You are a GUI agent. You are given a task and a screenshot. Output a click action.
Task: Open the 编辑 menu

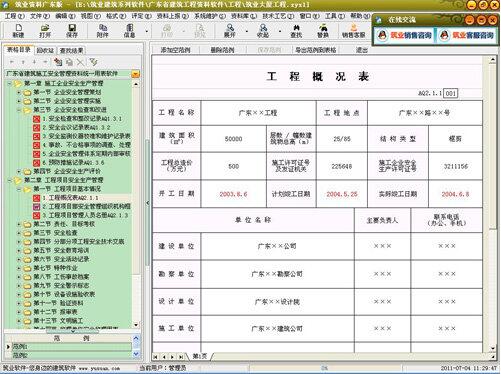pyautogui.click(x=65, y=16)
